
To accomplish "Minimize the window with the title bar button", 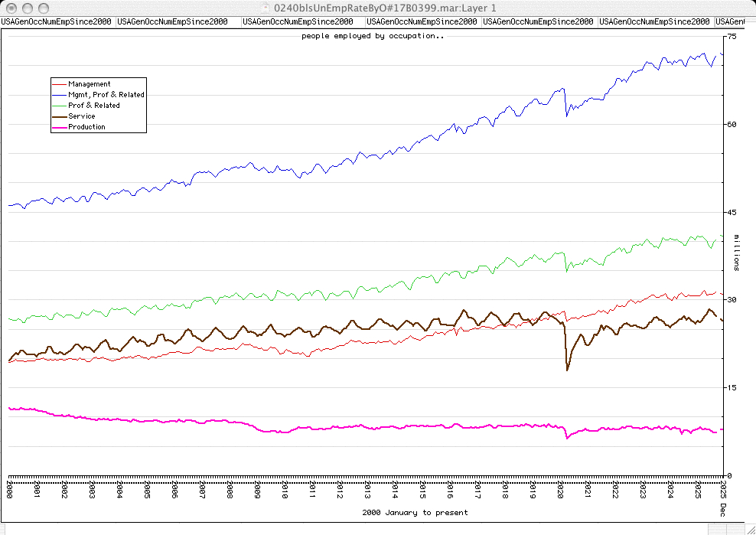I will click(26, 7).
